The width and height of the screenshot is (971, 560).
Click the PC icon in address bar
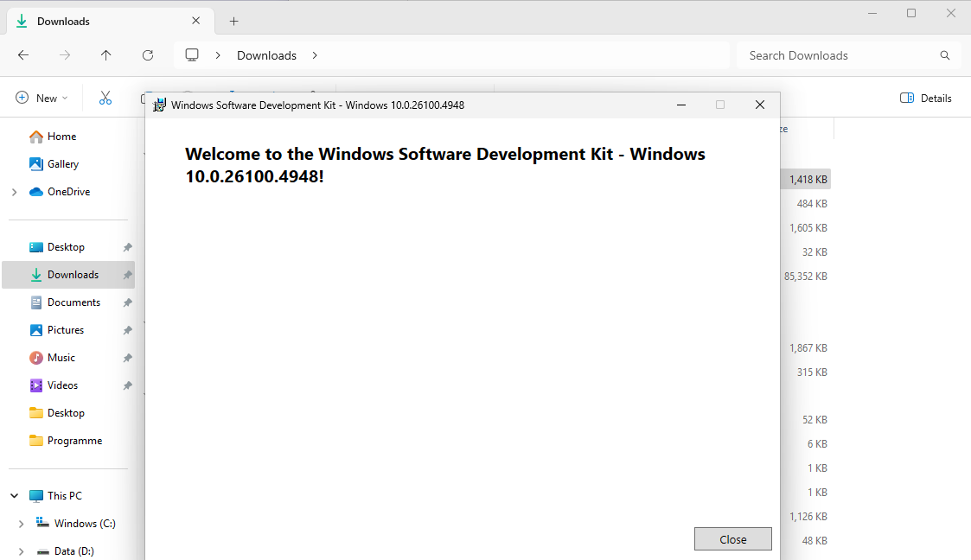[192, 55]
